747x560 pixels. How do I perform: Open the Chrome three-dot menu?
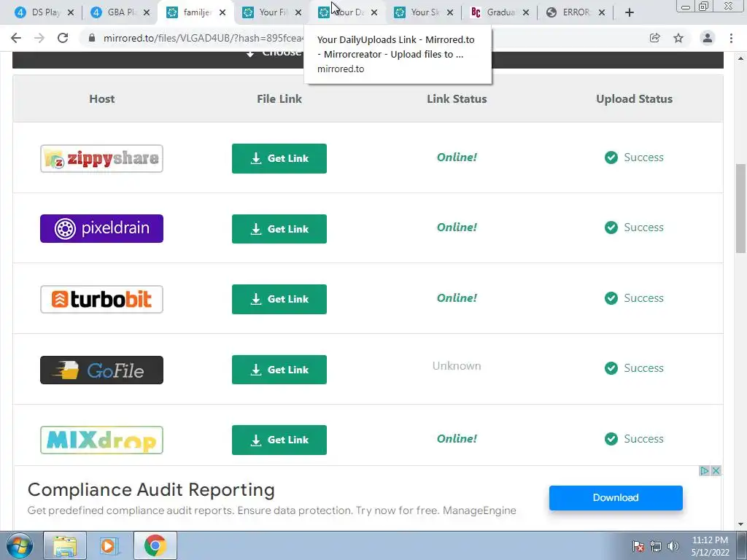[x=731, y=38]
